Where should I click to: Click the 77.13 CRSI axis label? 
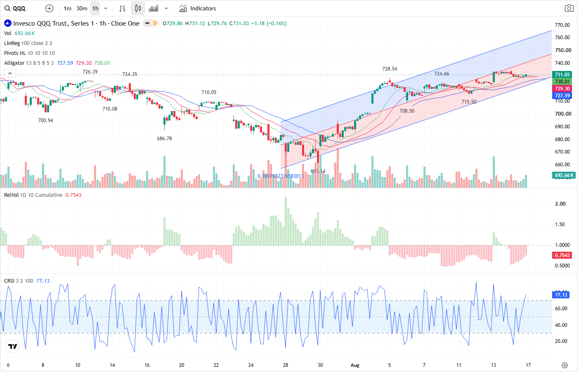pyautogui.click(x=561, y=295)
